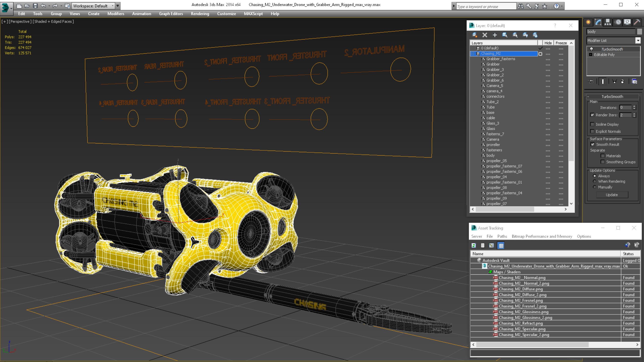
Task: Toggle Smooth Result checkbox
Action: pos(593,144)
